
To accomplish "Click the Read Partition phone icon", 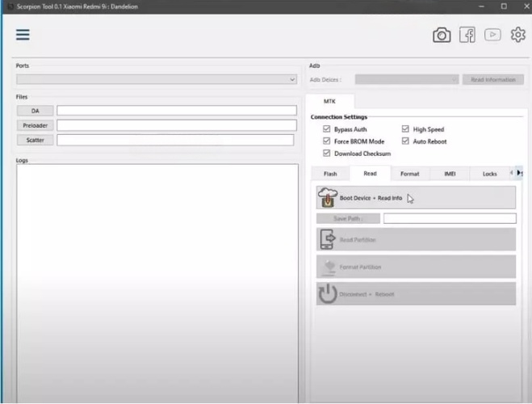I will pyautogui.click(x=328, y=239).
